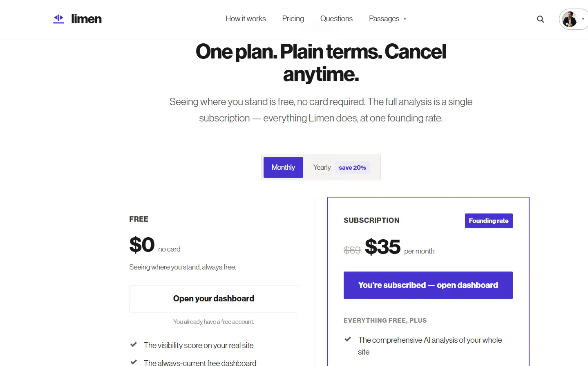Click checkmark icon beside always-current dashboard feature
The height and width of the screenshot is (366, 588).
(x=134, y=362)
